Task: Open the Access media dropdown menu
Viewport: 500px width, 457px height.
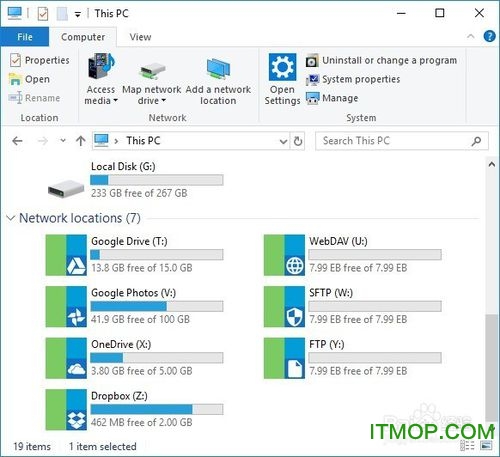Action: 116,100
